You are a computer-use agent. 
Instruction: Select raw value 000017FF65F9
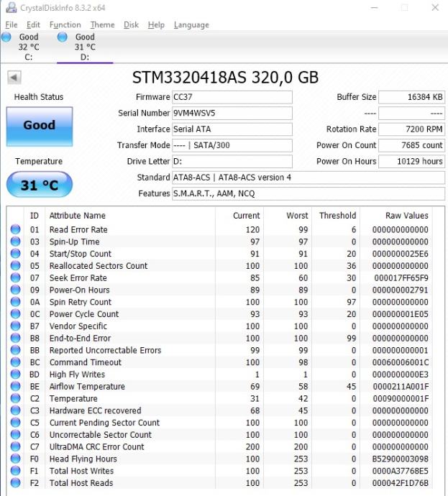[x=401, y=277]
